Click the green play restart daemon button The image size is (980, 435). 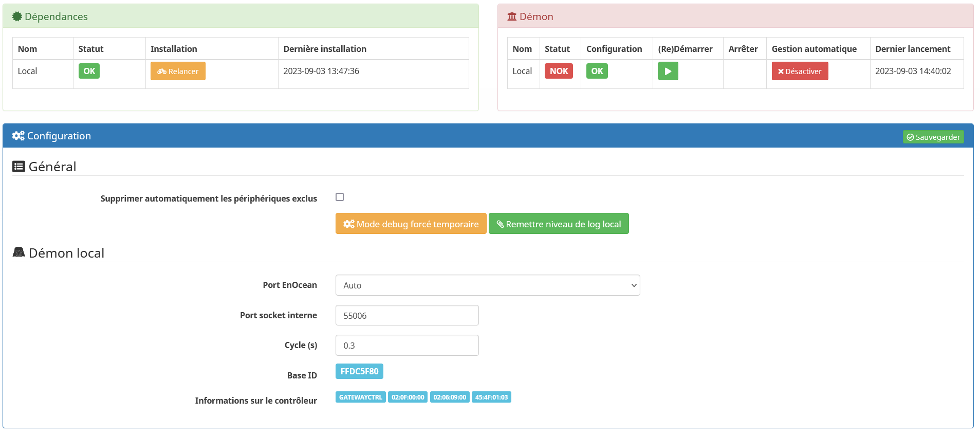pyautogui.click(x=668, y=71)
